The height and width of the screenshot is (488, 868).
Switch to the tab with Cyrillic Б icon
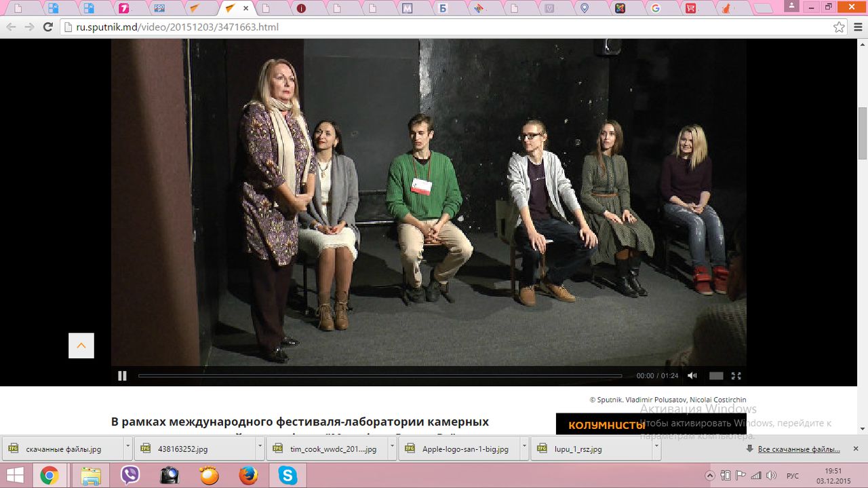(x=443, y=8)
